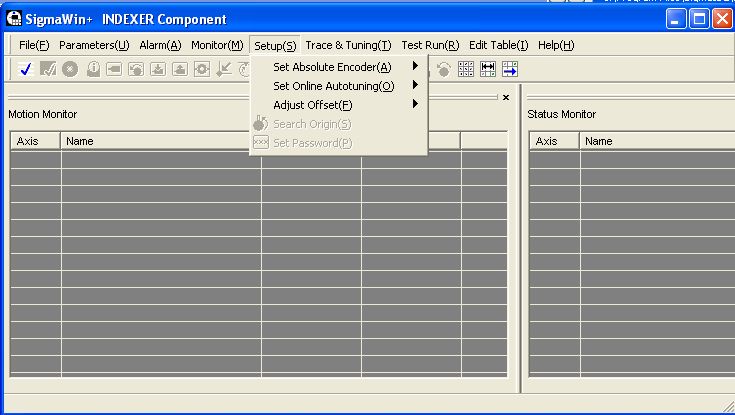Open the Monitor(M) menu
Screen dimensions: 735x415
[x=217, y=45]
